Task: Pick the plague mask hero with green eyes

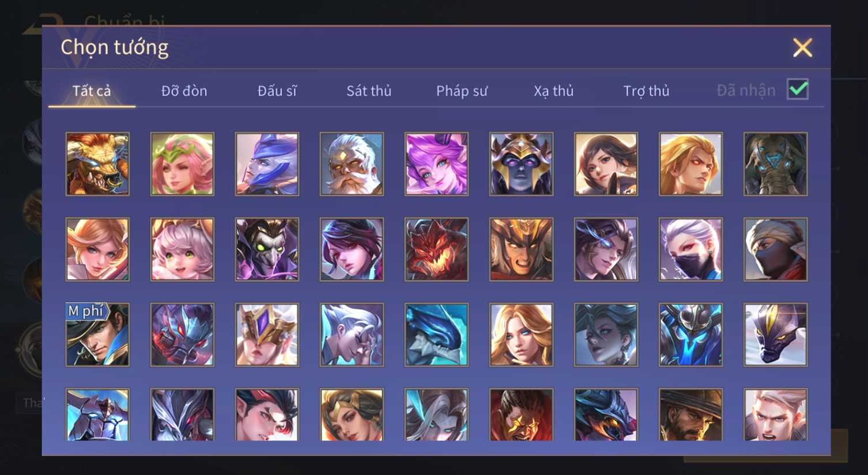Action: coord(267,249)
